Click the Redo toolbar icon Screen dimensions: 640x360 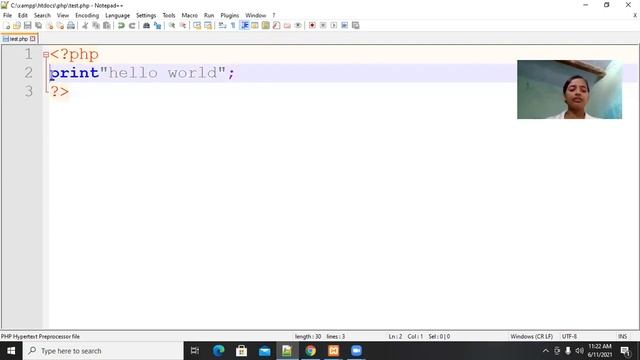pos(132,25)
